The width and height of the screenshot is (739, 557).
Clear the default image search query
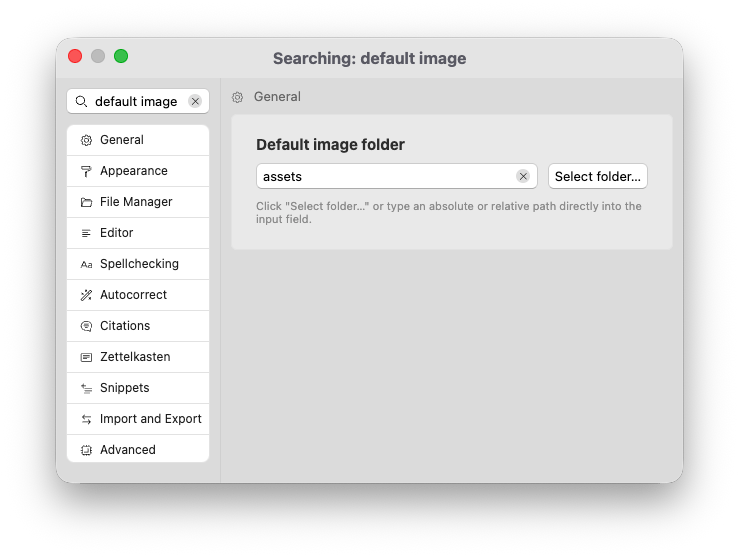(195, 101)
